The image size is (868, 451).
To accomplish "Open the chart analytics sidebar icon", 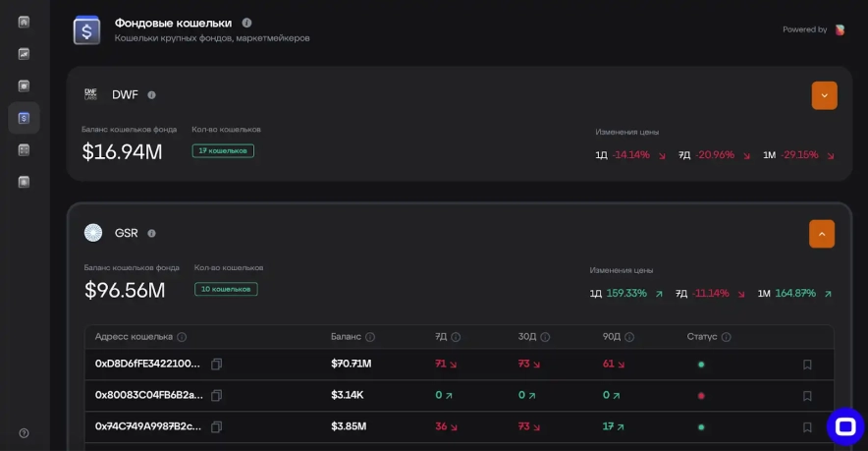I will click(x=24, y=54).
